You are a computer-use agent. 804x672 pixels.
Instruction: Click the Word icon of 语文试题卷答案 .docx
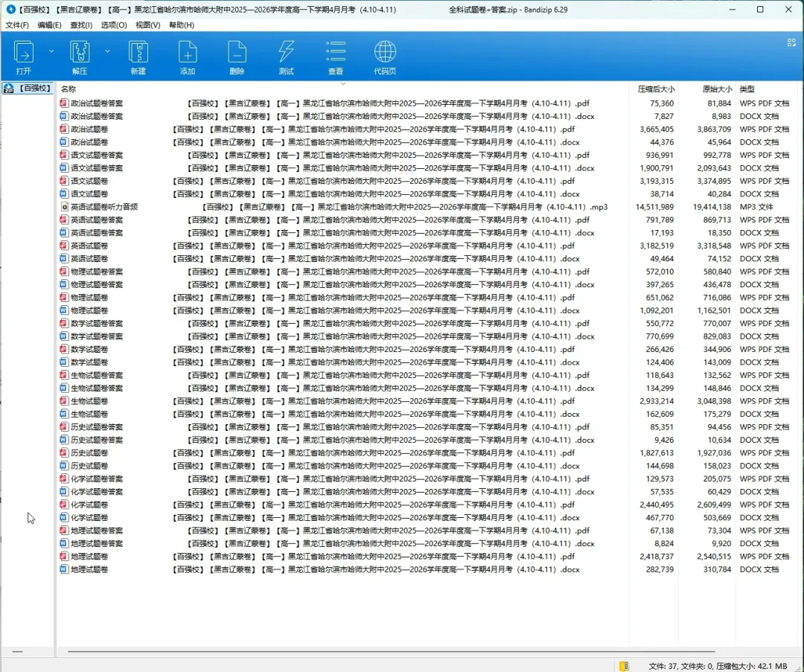(x=64, y=168)
